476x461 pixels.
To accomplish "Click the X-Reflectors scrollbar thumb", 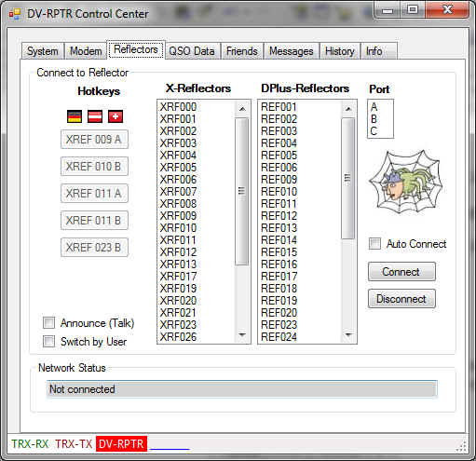I will tap(242, 191).
